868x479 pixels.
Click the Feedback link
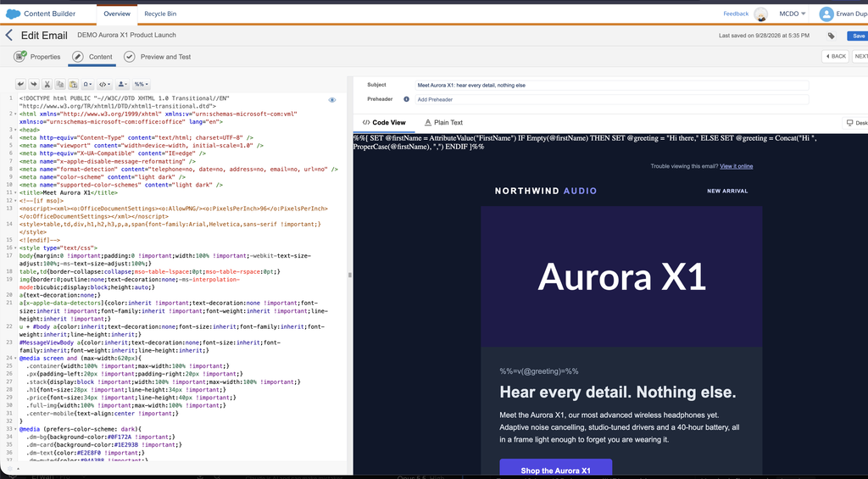[x=736, y=14]
